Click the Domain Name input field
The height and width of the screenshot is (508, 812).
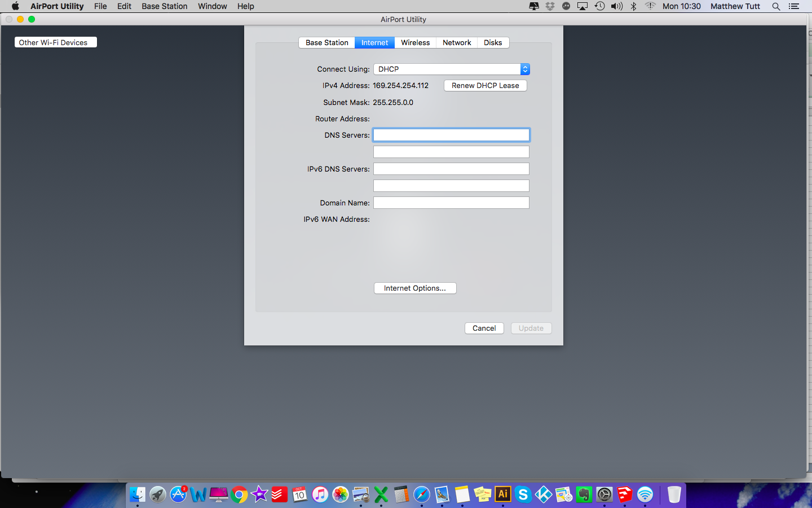point(452,203)
